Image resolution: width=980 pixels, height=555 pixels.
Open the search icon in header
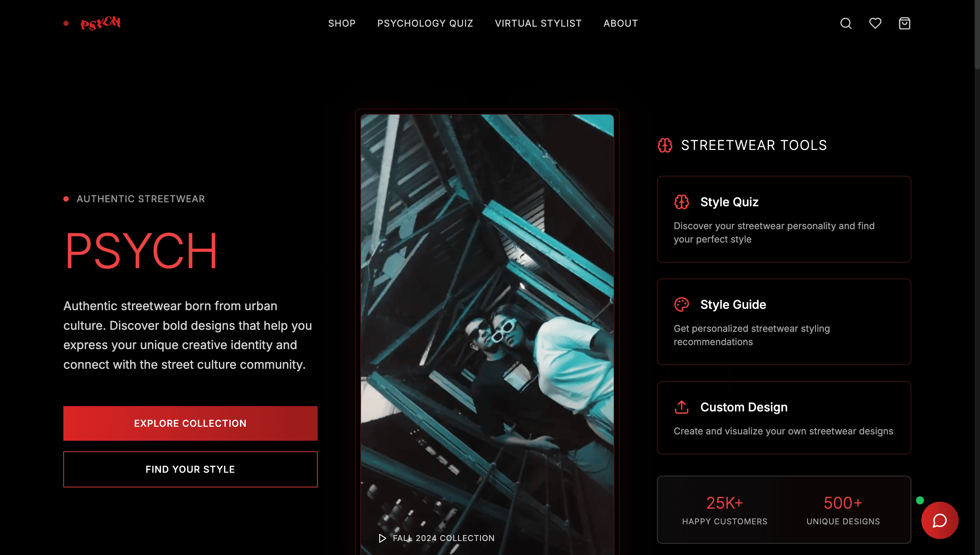(846, 23)
